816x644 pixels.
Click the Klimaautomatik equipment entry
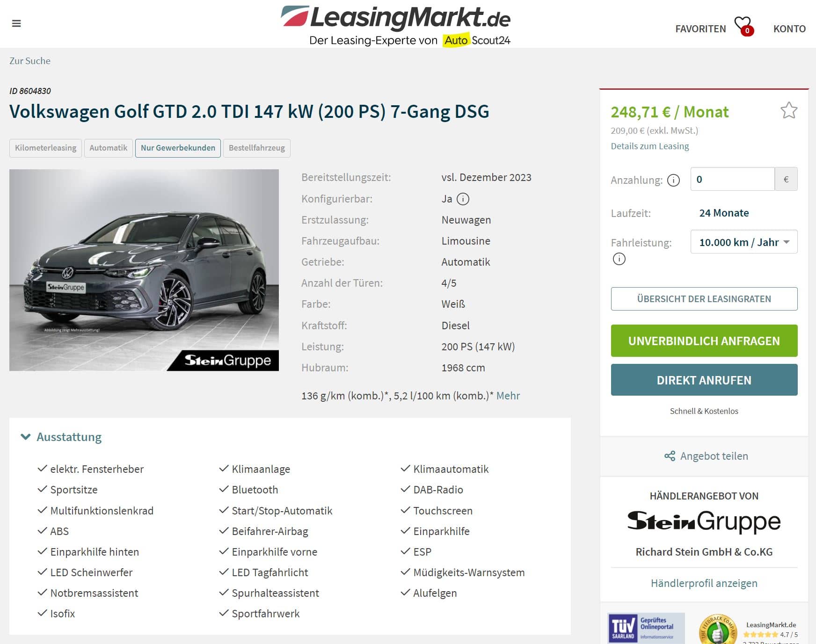451,469
